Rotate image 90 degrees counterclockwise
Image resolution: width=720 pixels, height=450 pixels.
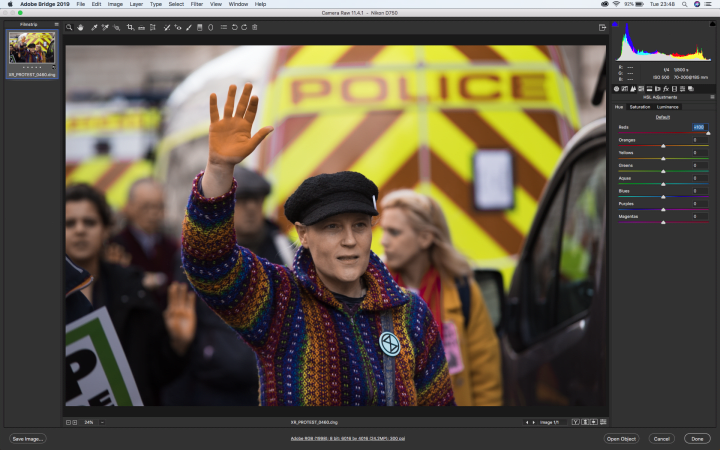pos(234,28)
